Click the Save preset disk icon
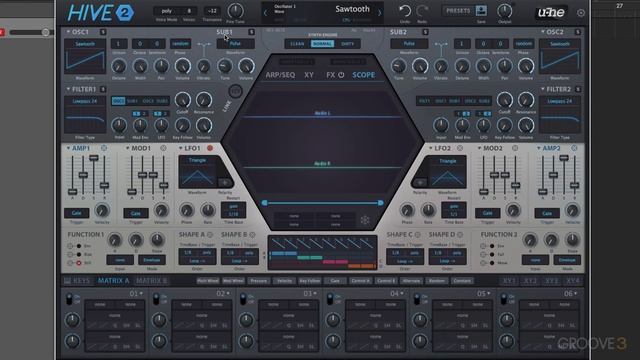 tap(481, 11)
